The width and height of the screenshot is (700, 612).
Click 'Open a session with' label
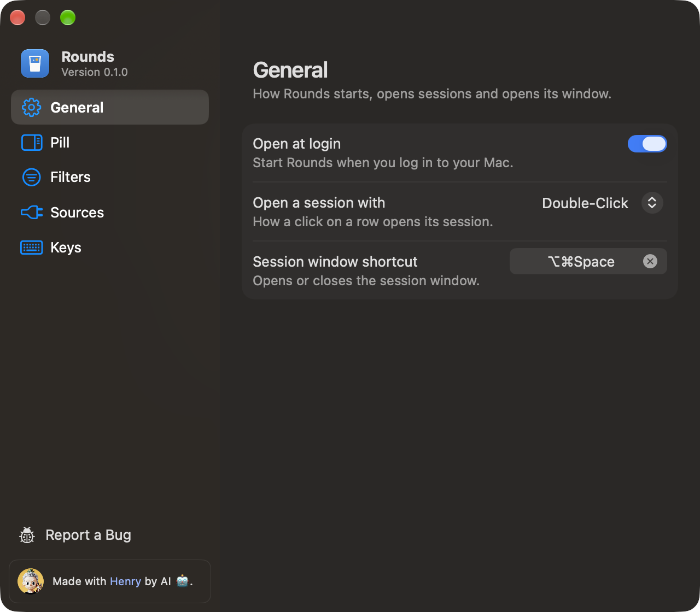click(319, 203)
